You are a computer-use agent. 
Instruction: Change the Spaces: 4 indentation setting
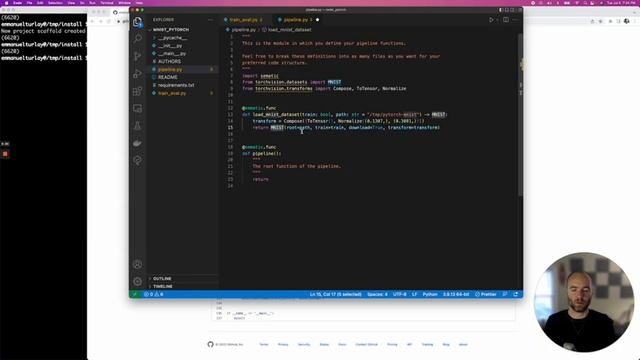click(x=377, y=294)
